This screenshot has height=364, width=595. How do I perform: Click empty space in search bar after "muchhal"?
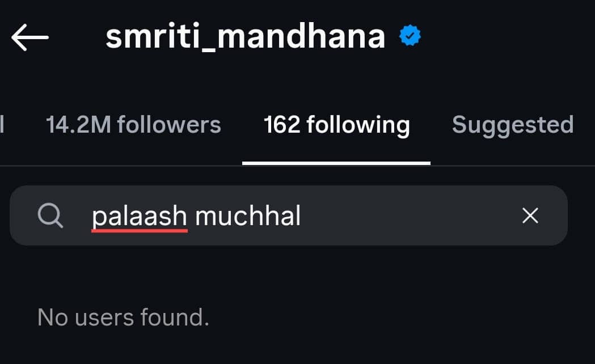pos(408,215)
